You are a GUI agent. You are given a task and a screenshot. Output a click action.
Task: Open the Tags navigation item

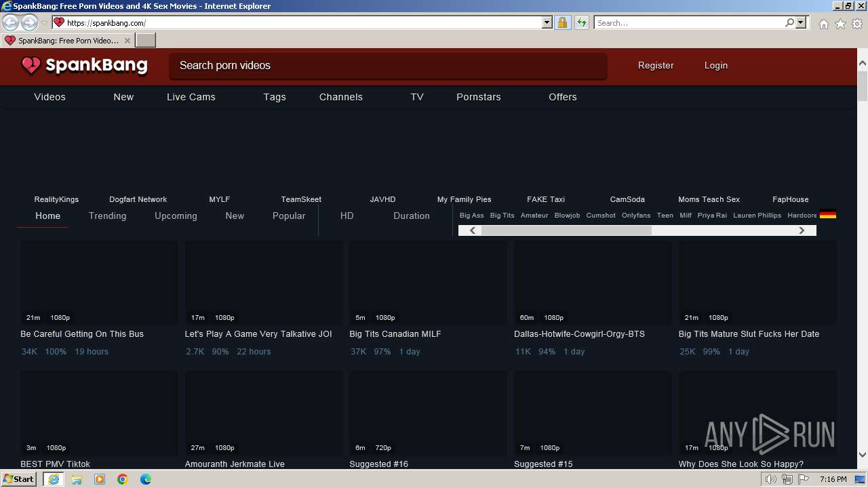click(275, 97)
